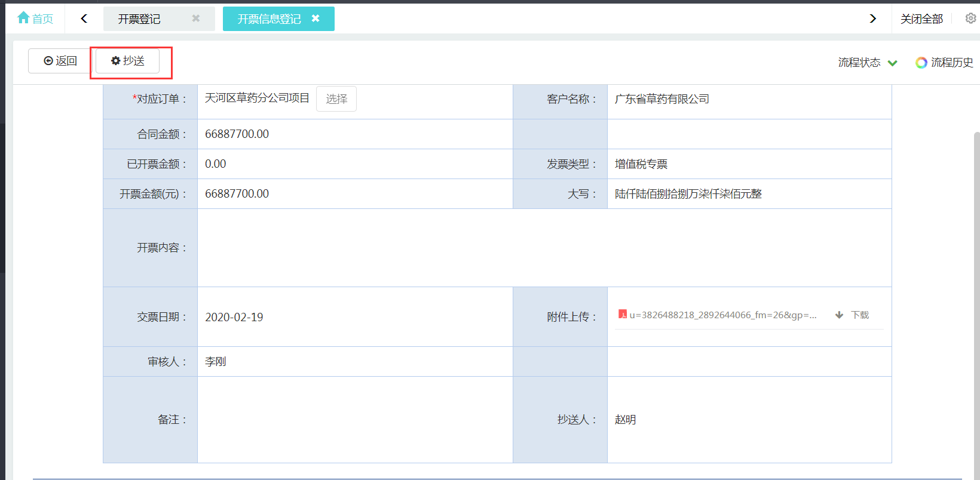Close the 开票登记 tab with its X

tap(195, 19)
